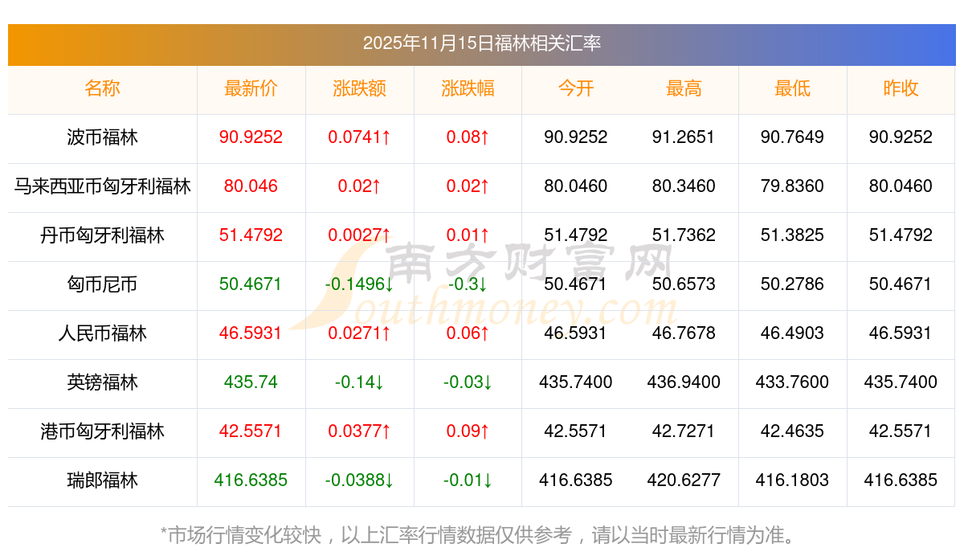Select the 今开 column header

576,88
